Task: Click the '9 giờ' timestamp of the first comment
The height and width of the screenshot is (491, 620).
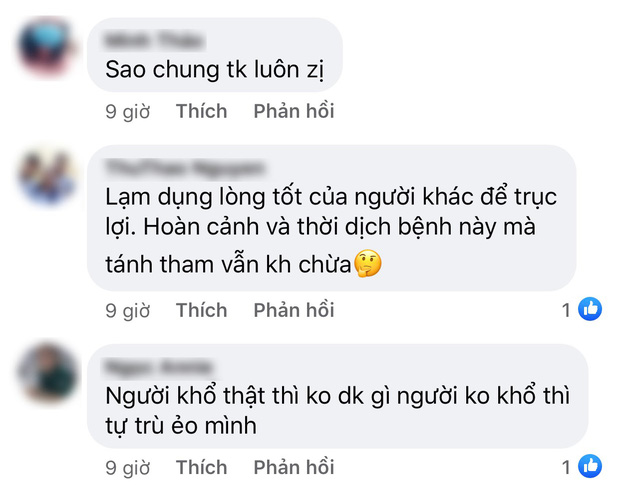Action: [x=127, y=111]
